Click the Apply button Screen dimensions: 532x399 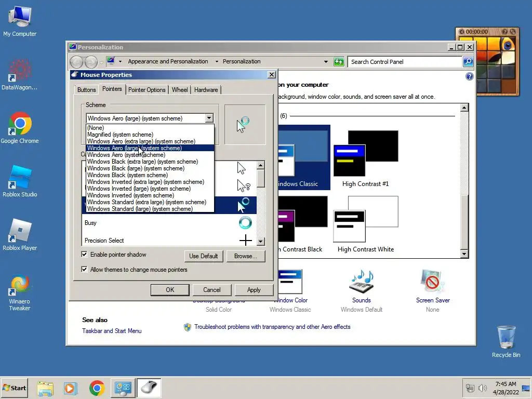[x=254, y=290]
